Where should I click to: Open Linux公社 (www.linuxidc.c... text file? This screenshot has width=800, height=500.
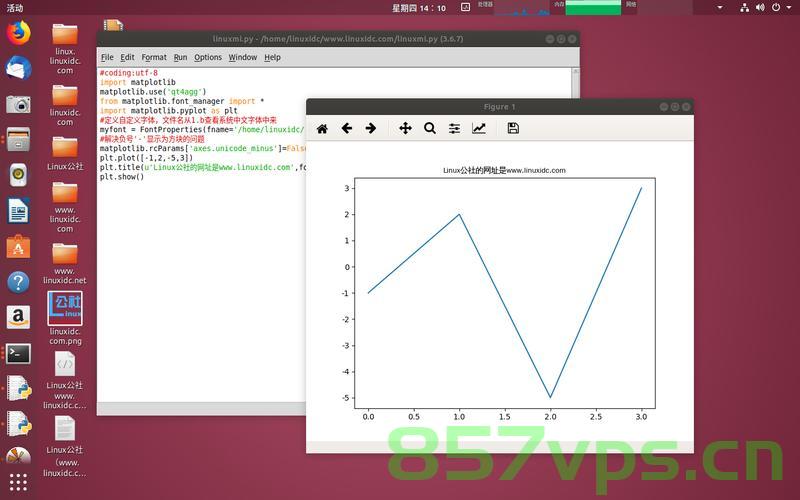coord(65,446)
